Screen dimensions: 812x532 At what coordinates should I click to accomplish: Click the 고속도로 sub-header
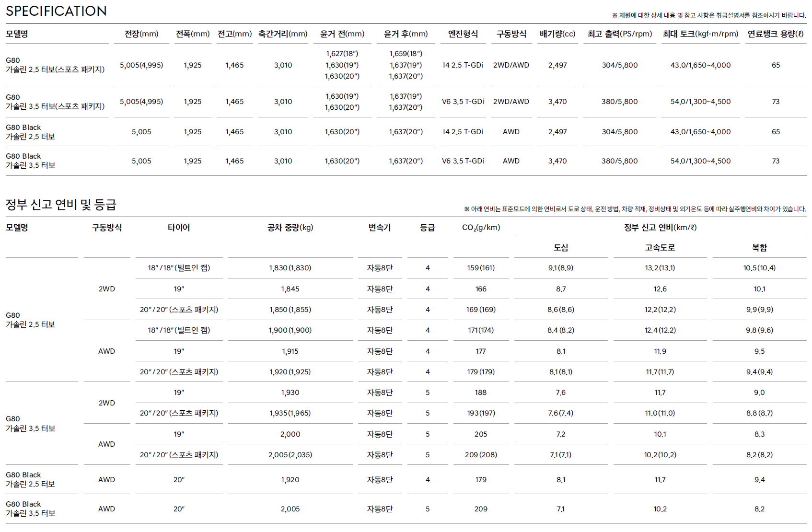click(x=660, y=248)
